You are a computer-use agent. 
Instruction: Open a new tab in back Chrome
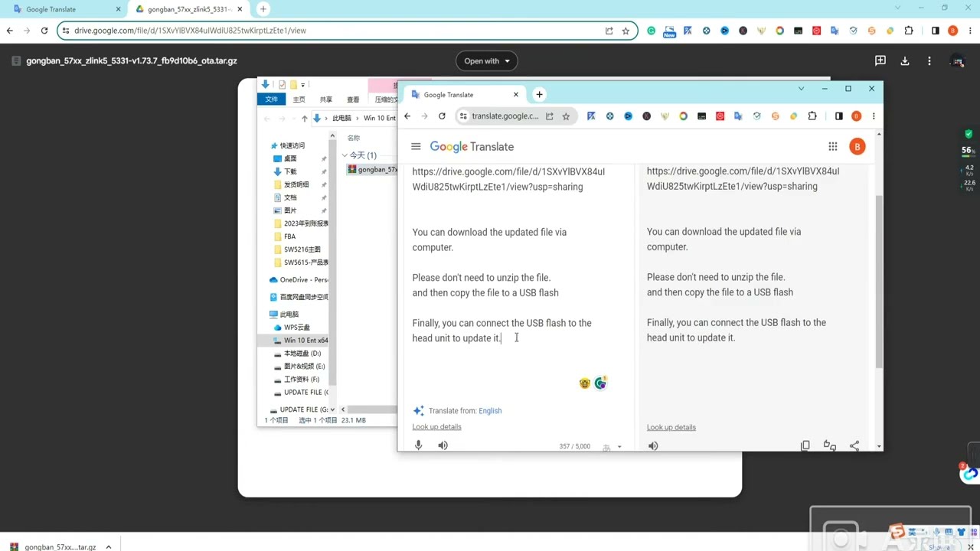click(263, 9)
